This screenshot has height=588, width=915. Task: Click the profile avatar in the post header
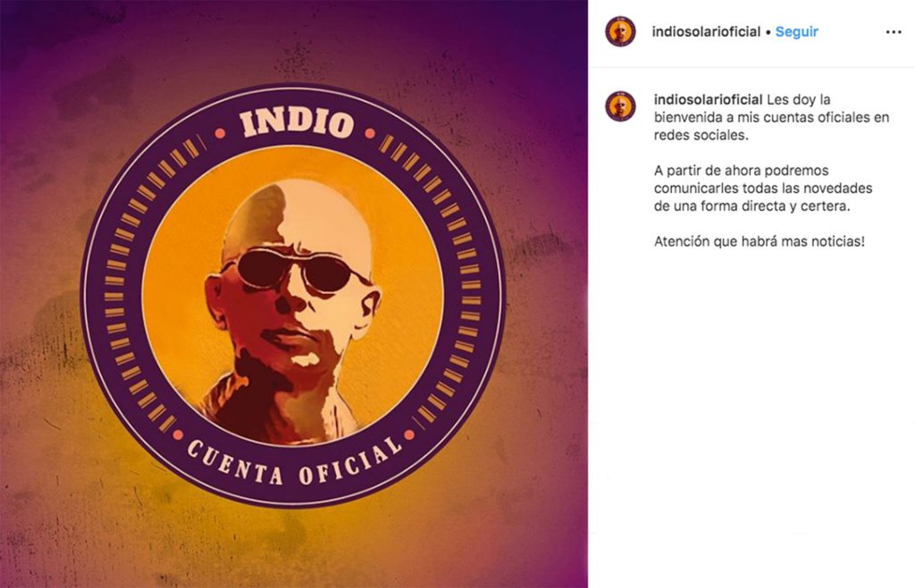pyautogui.click(x=620, y=31)
